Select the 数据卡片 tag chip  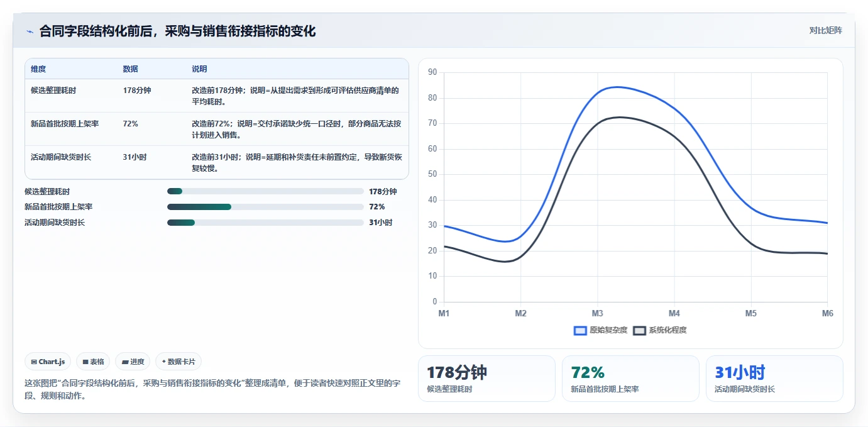coord(179,362)
